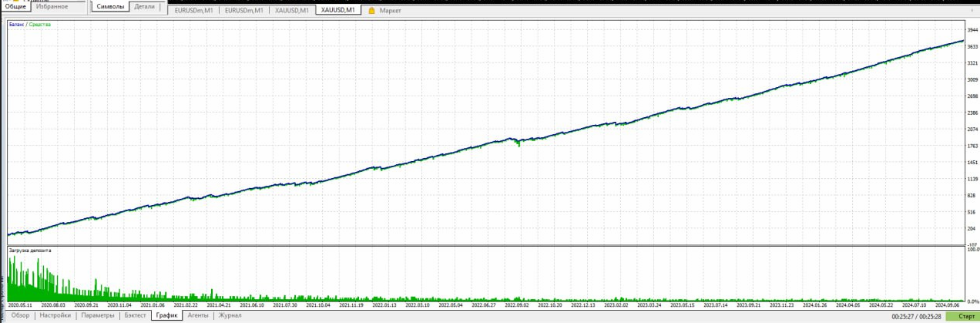Screen dimensions: 980x323
Task: Open the Избранное tab
Action: [52, 7]
